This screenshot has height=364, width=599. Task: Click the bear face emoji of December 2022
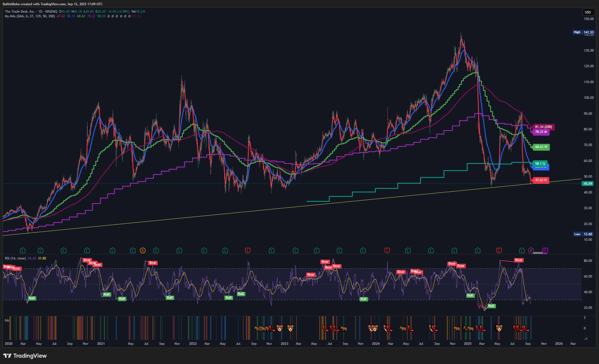[x=280, y=328]
